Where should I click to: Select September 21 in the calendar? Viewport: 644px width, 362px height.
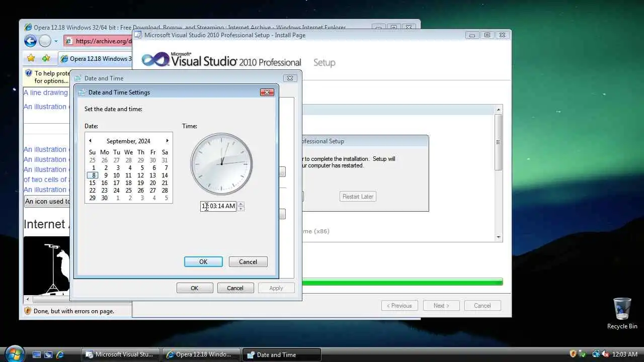point(165,183)
